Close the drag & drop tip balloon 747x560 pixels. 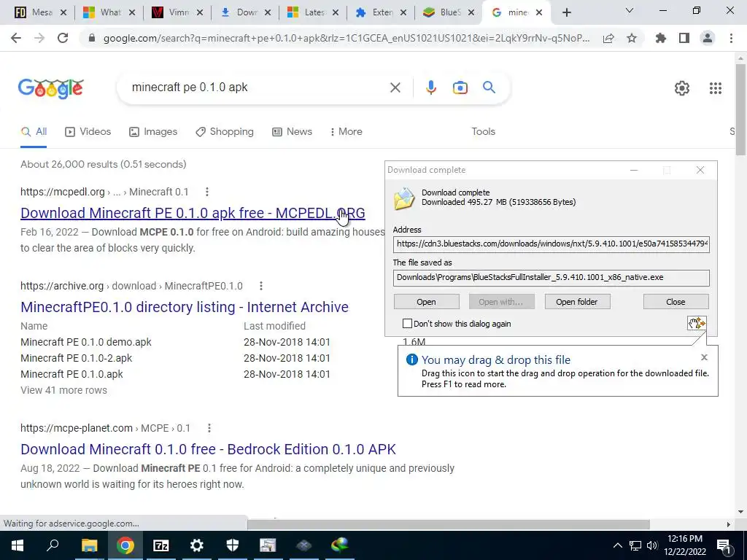[704, 357]
